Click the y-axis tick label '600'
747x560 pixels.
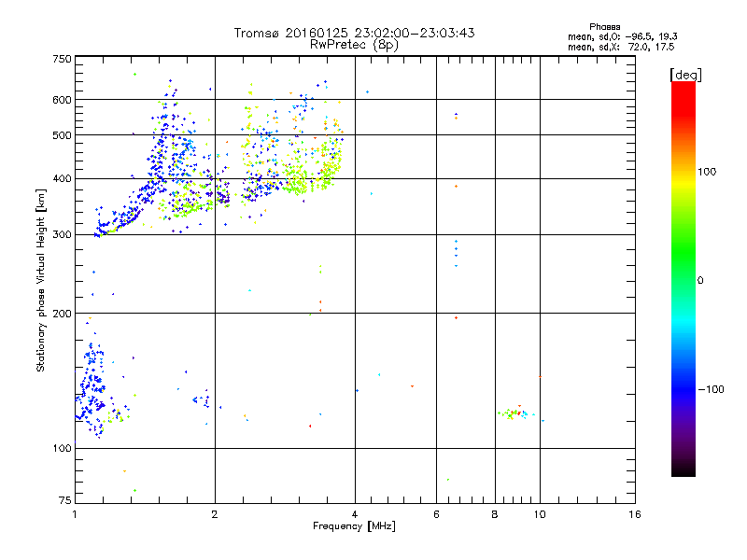62,100
